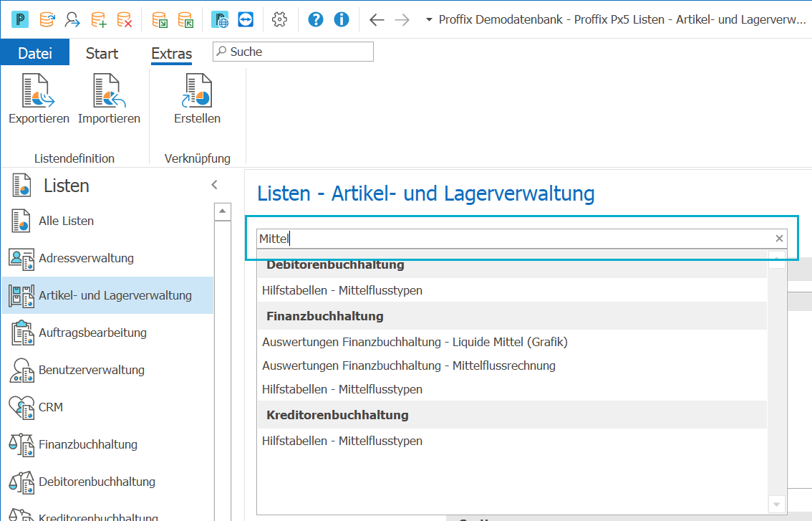Go back with the left arrow
Screen dimensions: 812x521
[x=377, y=20]
